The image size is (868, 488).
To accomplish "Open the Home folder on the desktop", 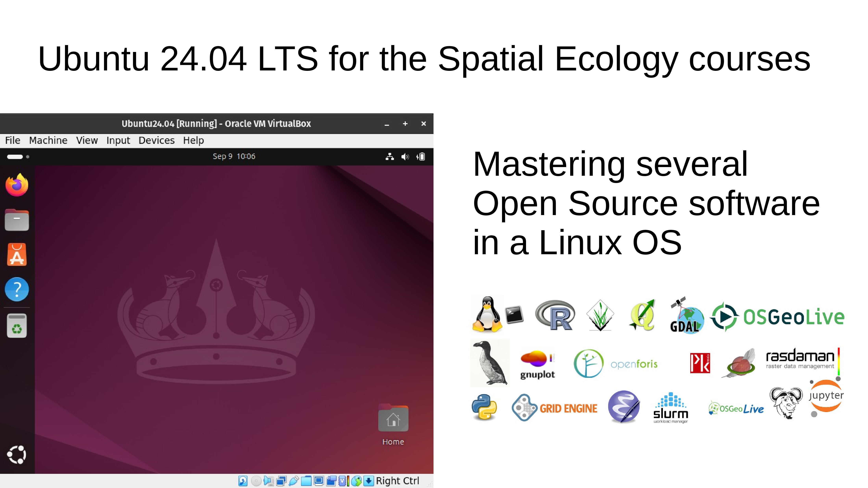I will 393,425.
